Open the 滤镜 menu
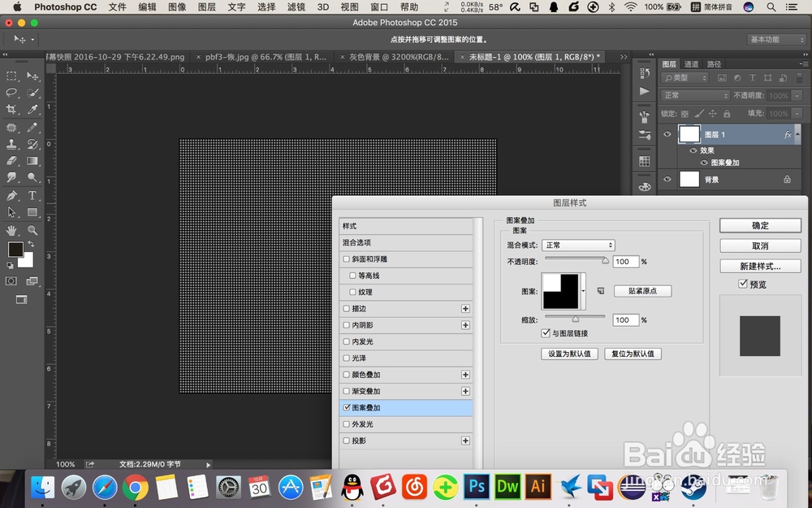The width and height of the screenshot is (812, 508). pos(296,7)
